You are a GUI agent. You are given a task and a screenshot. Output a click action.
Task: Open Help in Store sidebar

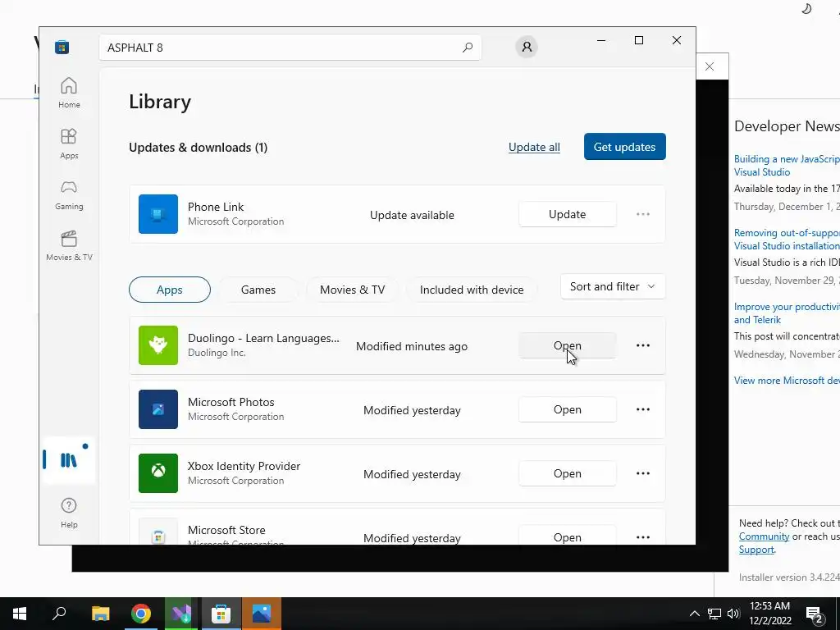click(x=69, y=513)
